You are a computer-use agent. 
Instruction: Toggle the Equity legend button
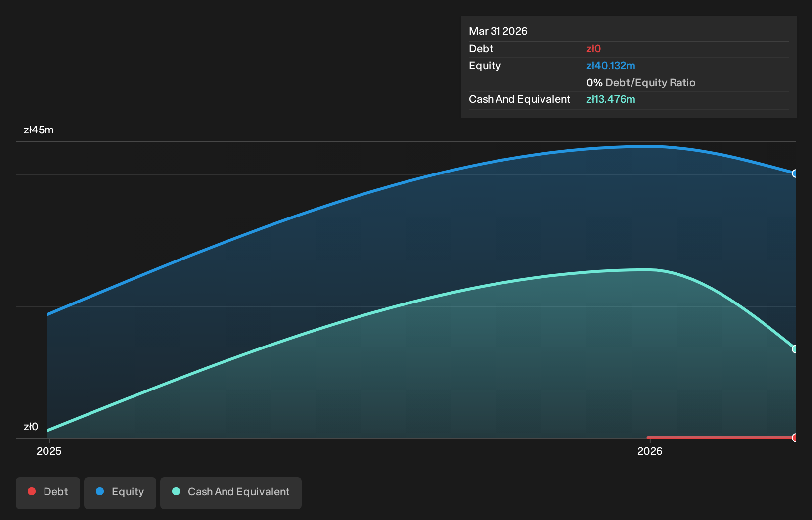tap(120, 493)
